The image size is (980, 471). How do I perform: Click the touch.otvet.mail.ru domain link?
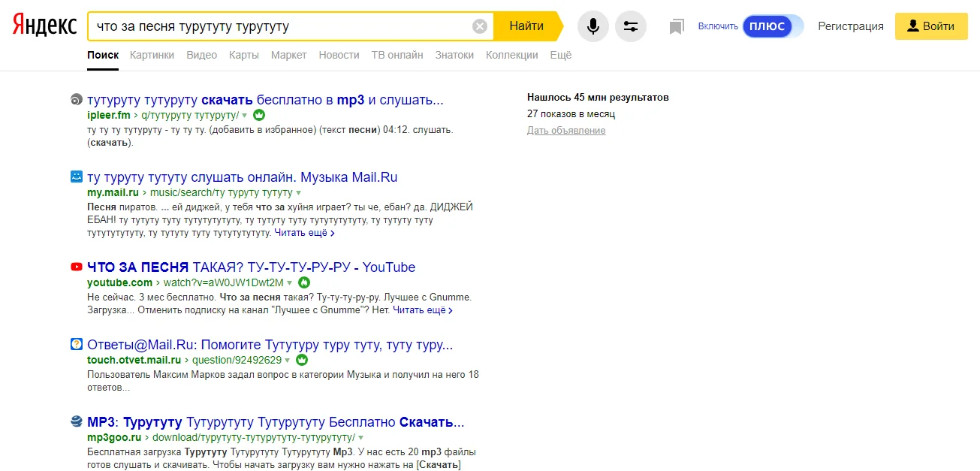[134, 361]
